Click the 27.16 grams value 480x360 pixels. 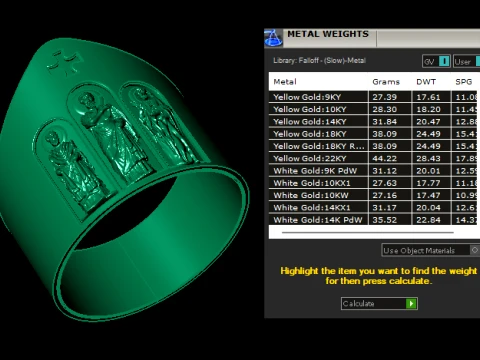[x=384, y=195]
